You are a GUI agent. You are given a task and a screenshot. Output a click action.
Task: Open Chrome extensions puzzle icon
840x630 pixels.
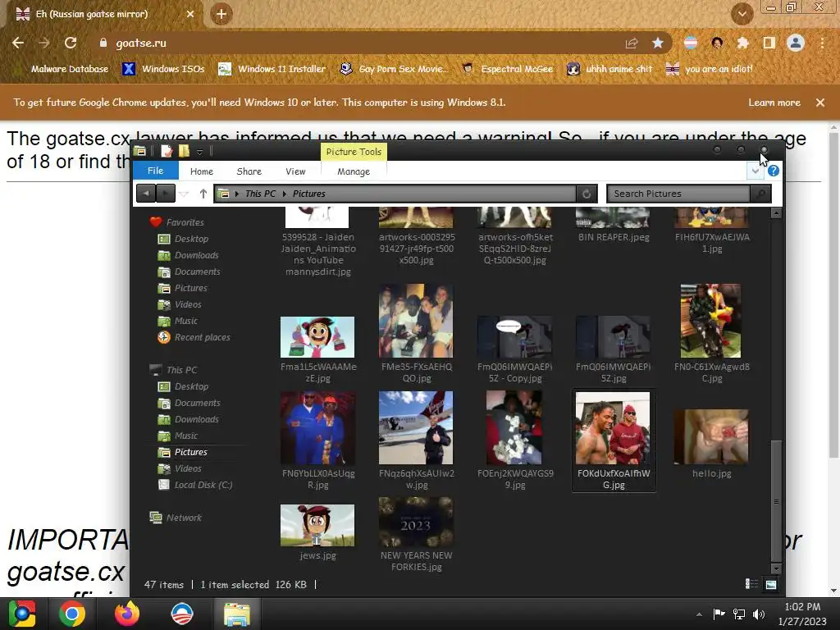(x=742, y=43)
